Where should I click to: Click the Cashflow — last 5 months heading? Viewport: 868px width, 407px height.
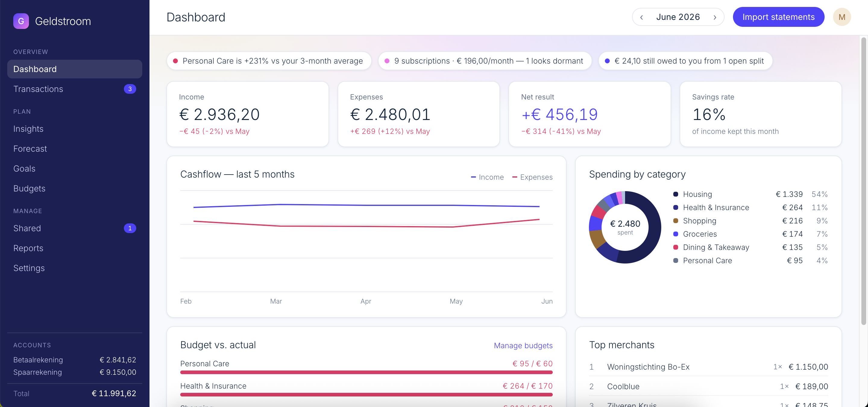coord(237,174)
